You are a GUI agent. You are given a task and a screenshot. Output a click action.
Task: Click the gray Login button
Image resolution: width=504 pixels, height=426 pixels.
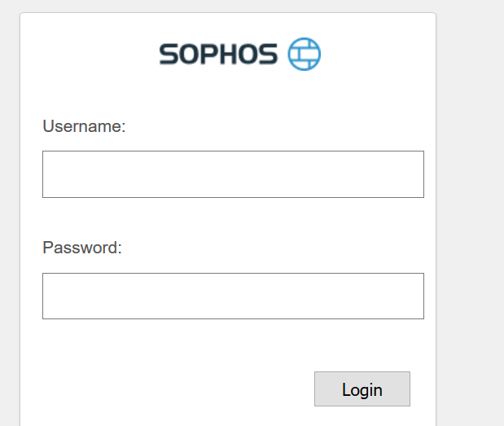(x=362, y=389)
